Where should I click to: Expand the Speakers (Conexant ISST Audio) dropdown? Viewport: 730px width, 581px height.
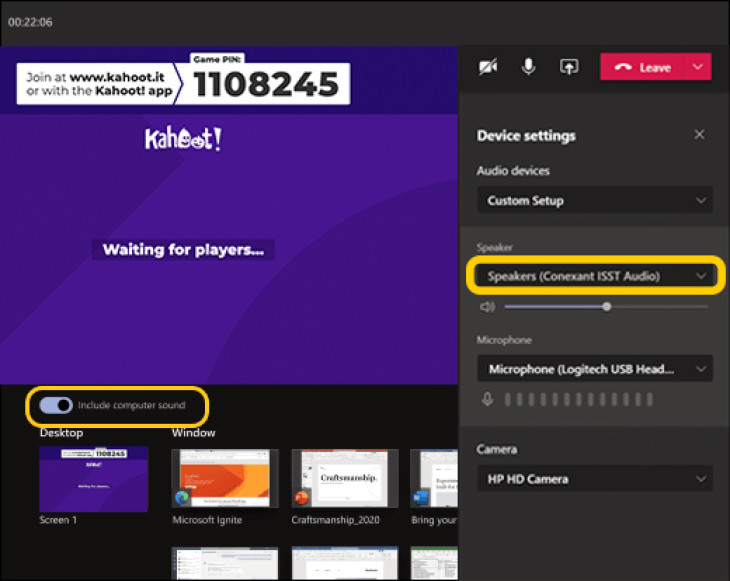(x=594, y=276)
